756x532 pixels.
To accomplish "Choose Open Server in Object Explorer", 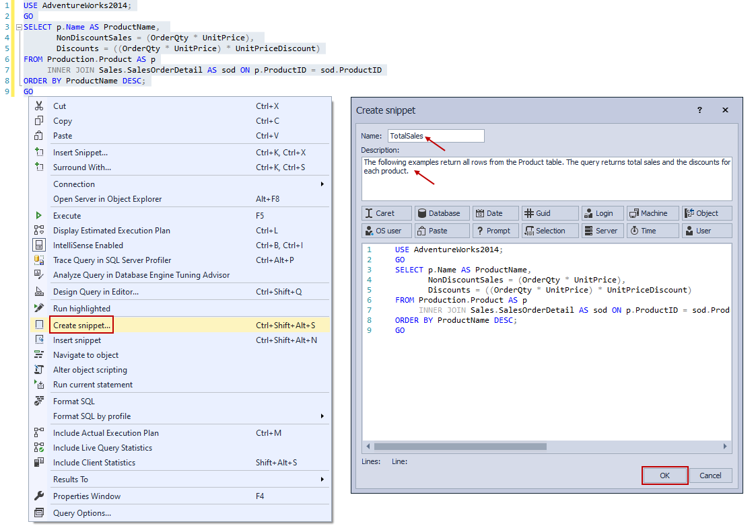I will pyautogui.click(x=180, y=199).
